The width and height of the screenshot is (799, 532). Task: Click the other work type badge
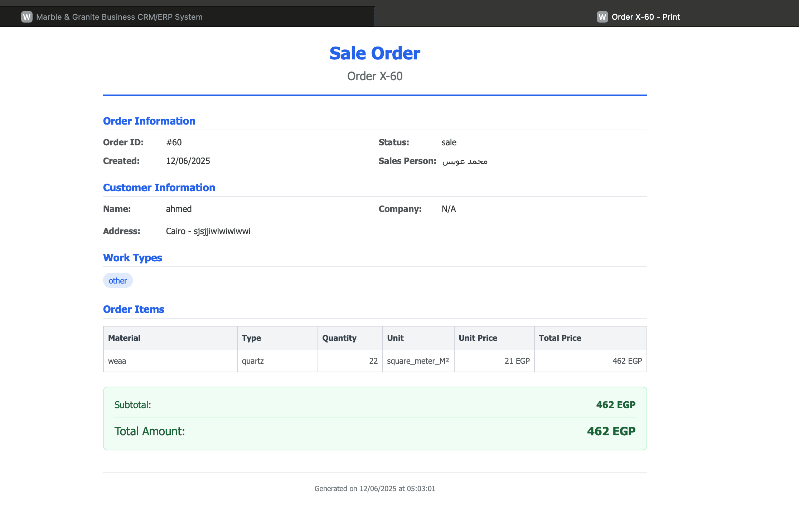(118, 281)
